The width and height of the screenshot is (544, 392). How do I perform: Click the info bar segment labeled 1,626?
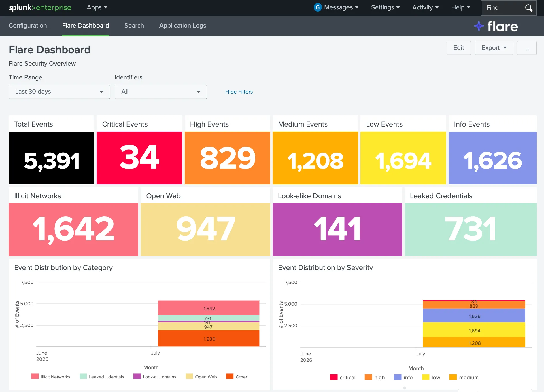coord(474,315)
